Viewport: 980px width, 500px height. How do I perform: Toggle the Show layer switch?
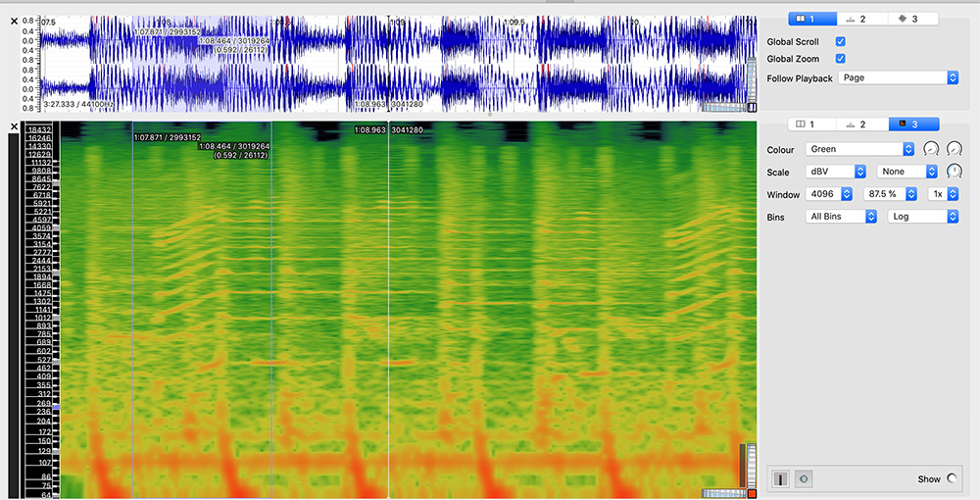coord(952,478)
